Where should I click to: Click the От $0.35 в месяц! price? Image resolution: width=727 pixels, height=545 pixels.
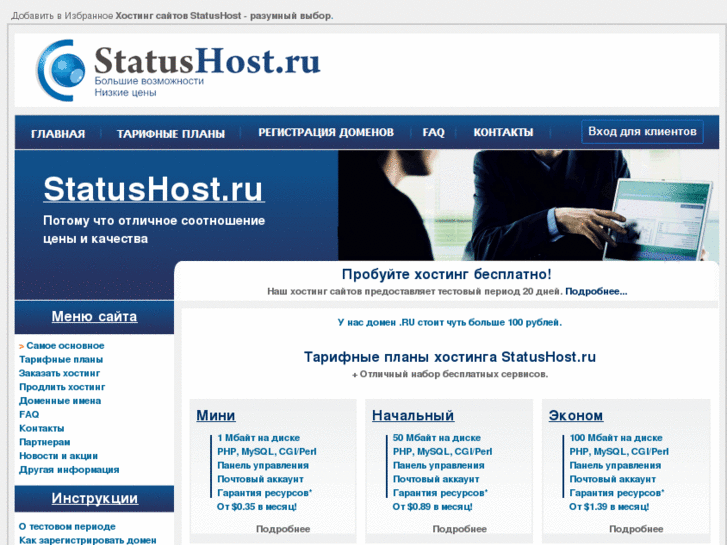coord(257,507)
